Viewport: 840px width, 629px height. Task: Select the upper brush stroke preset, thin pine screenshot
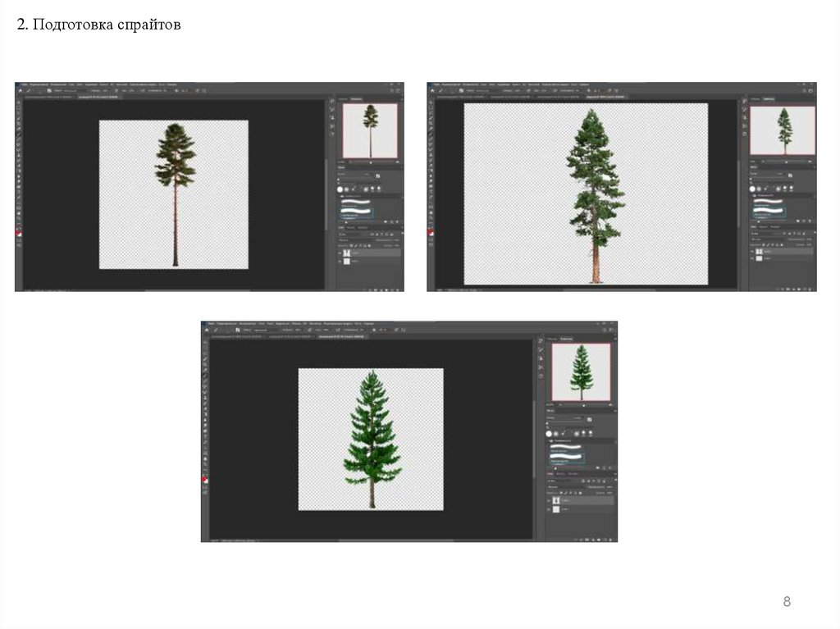356,203
